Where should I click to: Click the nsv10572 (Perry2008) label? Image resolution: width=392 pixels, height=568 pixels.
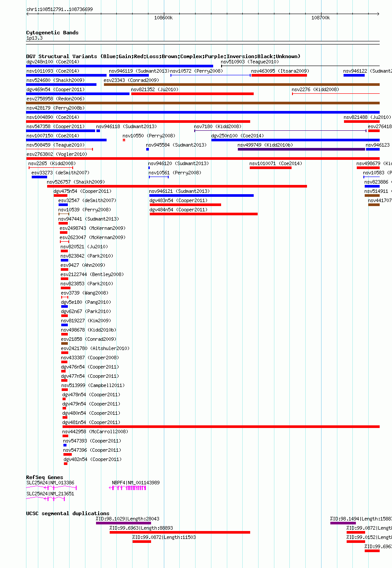click(196, 71)
